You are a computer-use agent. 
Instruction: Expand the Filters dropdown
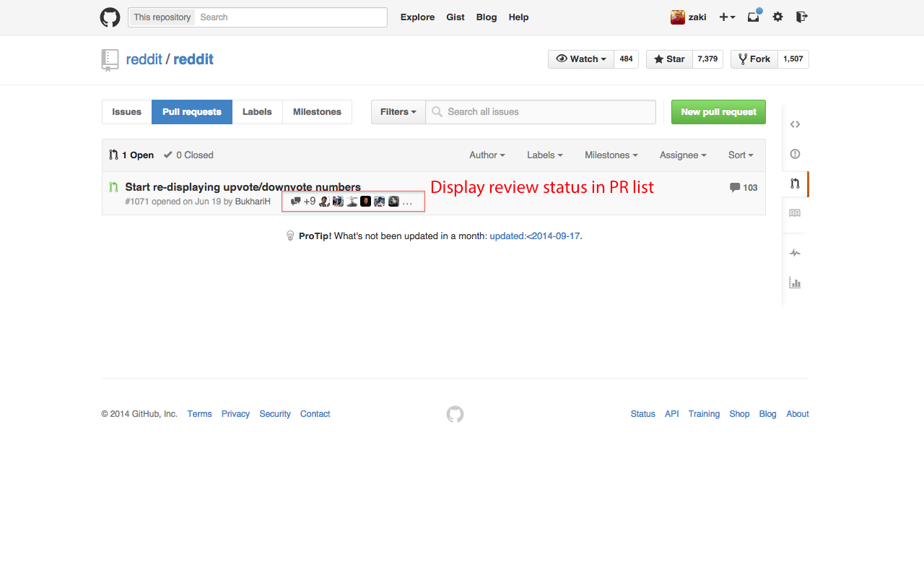click(x=398, y=112)
